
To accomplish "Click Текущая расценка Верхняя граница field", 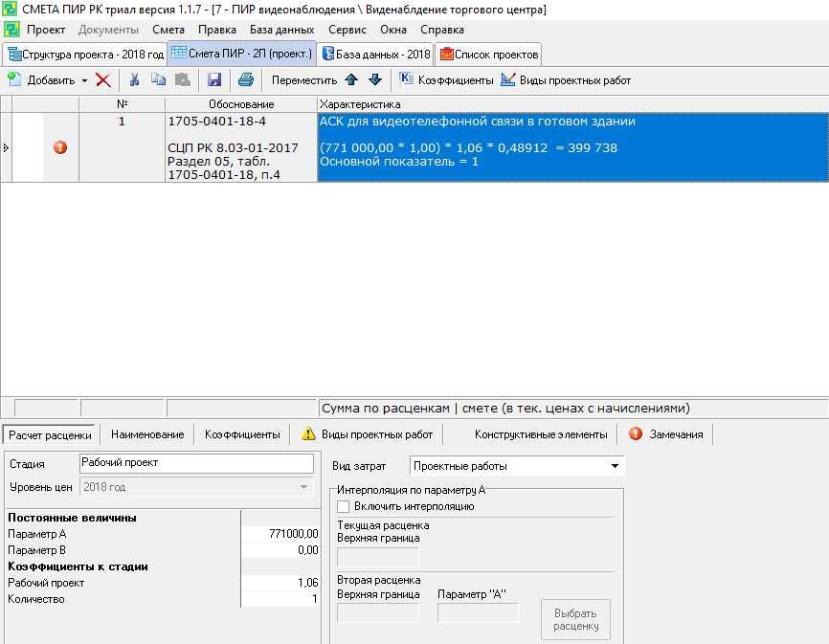I will coord(378,556).
